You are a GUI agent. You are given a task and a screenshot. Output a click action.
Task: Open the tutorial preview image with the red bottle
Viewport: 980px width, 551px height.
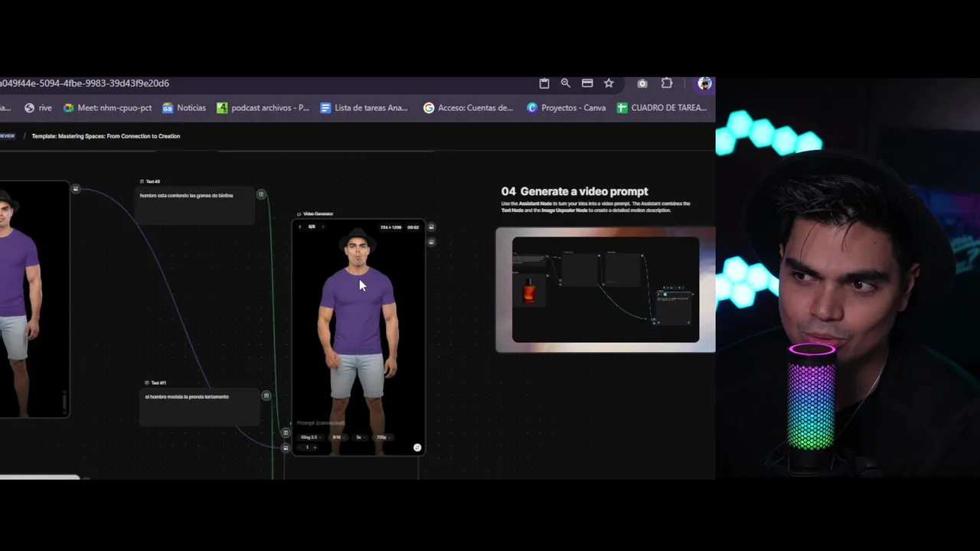606,290
